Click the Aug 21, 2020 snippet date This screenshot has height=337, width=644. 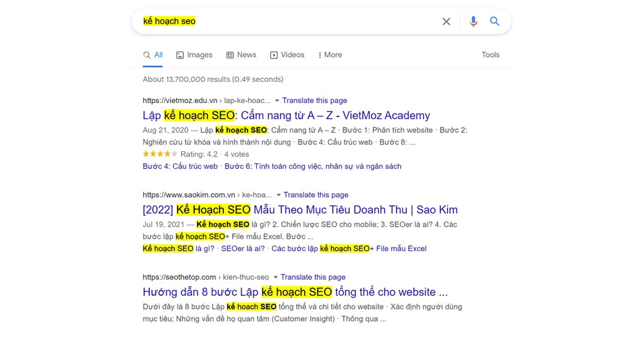166,130
